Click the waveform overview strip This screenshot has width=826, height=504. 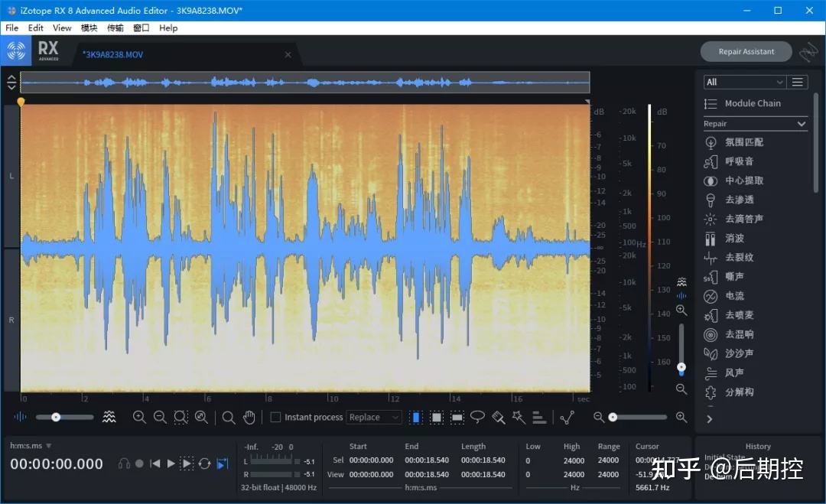(x=305, y=82)
